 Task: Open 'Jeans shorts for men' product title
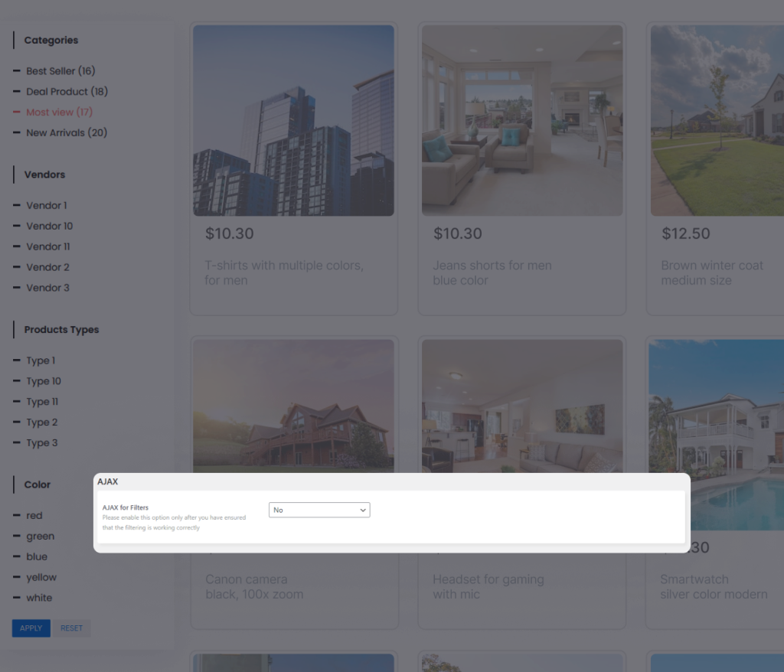[492, 272]
